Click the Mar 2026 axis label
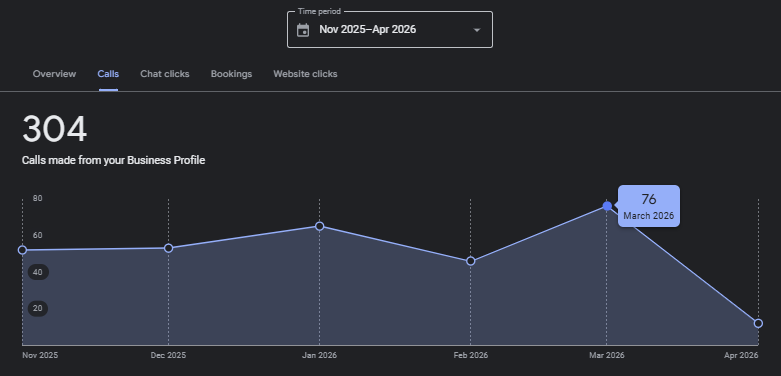This screenshot has height=376, width=781. [607, 356]
